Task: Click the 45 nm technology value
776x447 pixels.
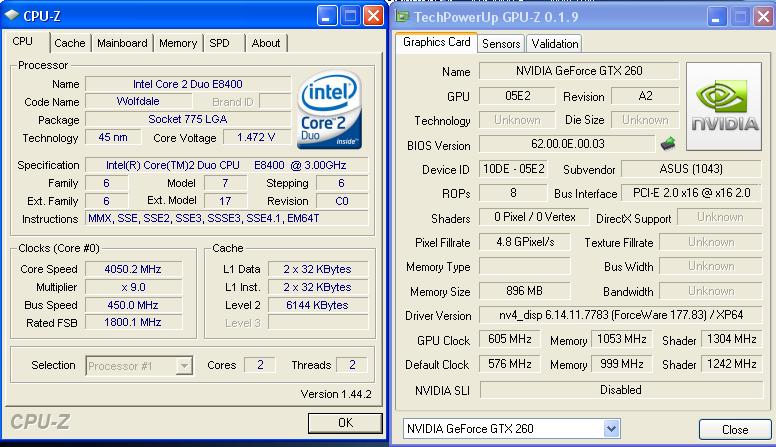Action: click(113, 137)
